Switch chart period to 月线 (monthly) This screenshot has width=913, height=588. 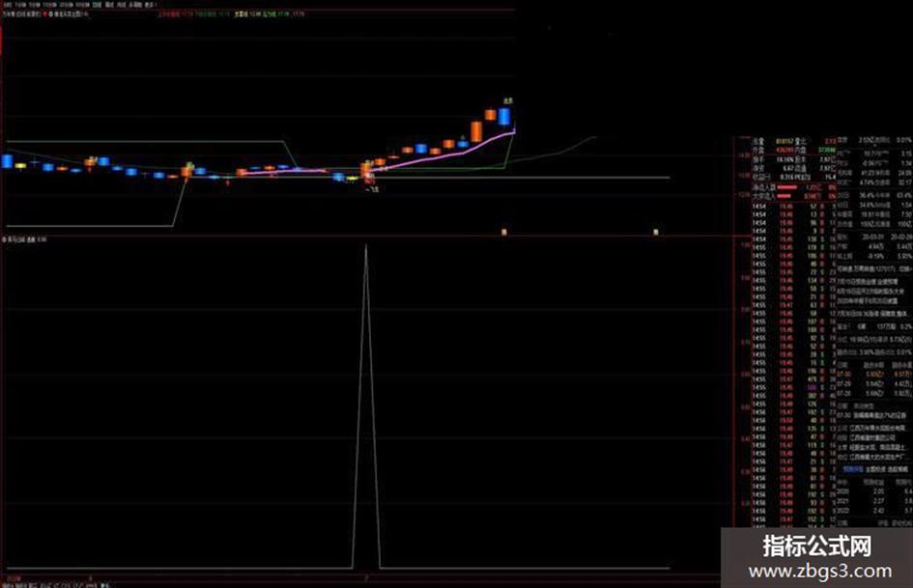(x=121, y=5)
